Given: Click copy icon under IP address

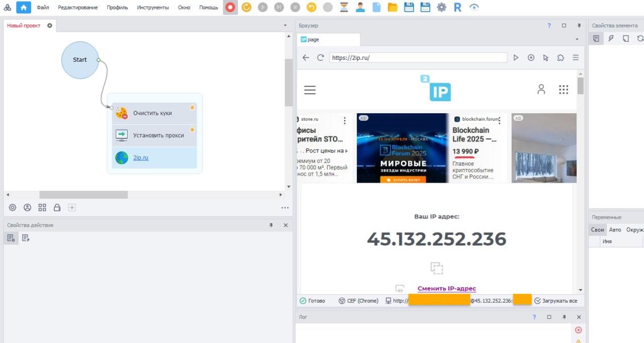Looking at the screenshot, I should click(x=437, y=268).
